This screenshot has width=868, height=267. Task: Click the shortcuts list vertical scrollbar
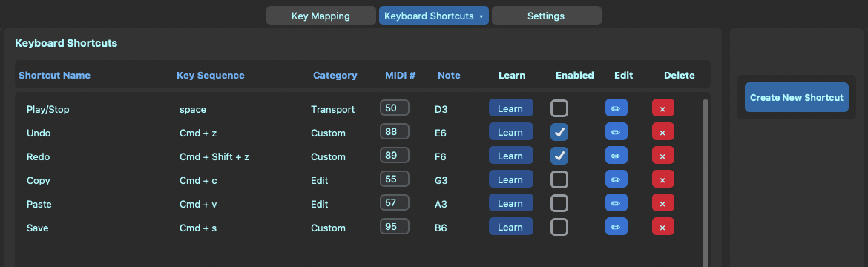[705, 182]
